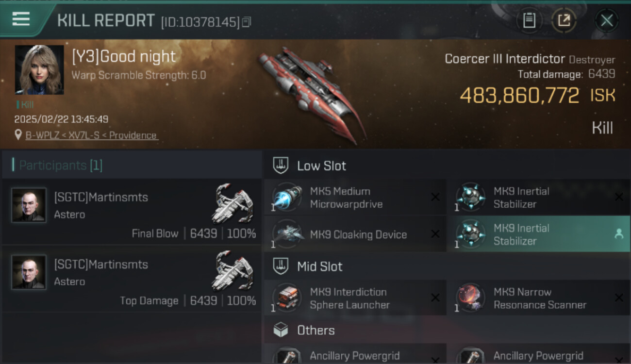Image resolution: width=631 pixels, height=364 pixels.
Task: Click the Participants [1] header
Action: pos(61,165)
